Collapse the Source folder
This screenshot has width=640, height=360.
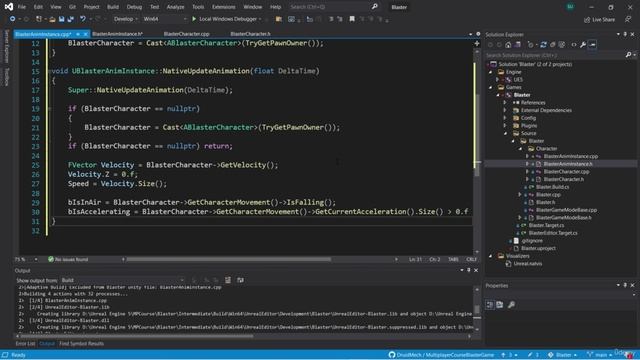pos(505,133)
